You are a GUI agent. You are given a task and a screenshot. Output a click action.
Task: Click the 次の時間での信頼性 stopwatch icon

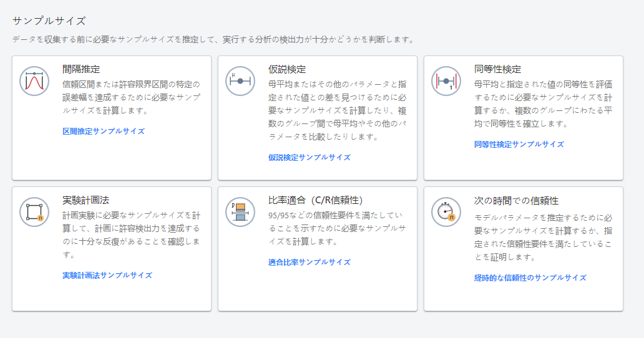click(x=446, y=212)
